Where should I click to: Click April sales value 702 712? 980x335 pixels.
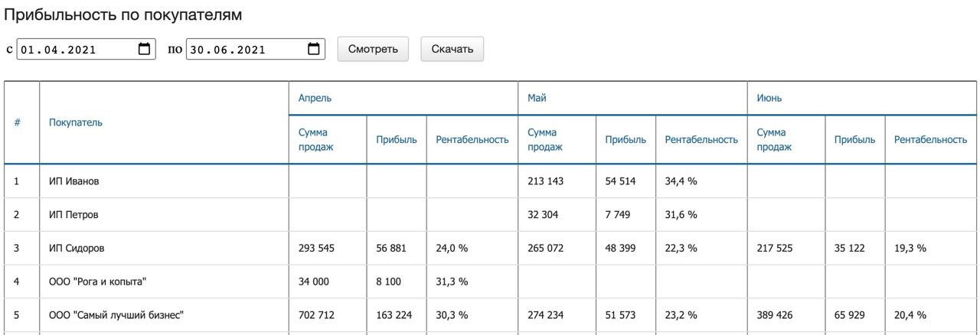[x=317, y=315]
